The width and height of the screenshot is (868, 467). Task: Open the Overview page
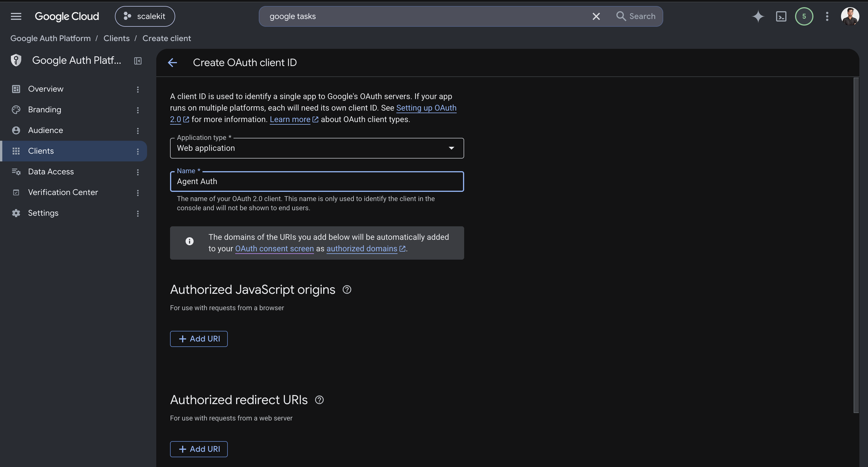46,89
